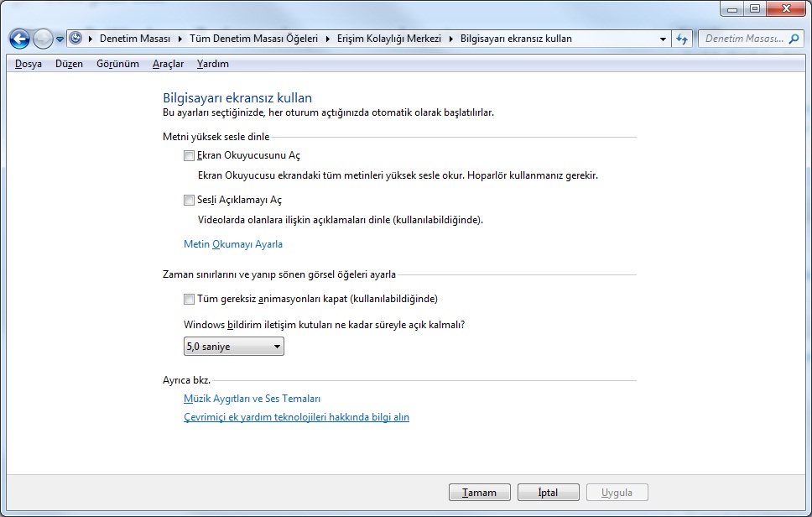This screenshot has height=517, width=812.
Task: Click the Uygula button
Action: (617, 493)
